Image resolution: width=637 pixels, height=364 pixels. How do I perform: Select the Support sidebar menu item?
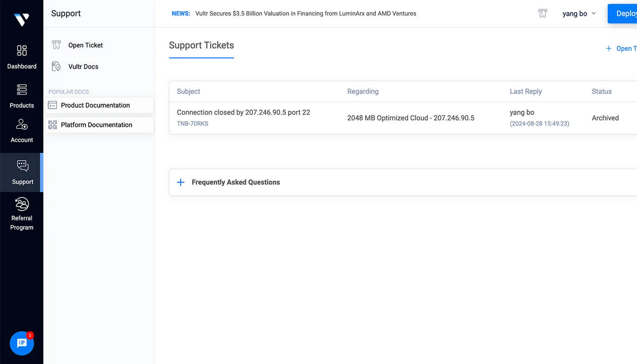click(22, 172)
